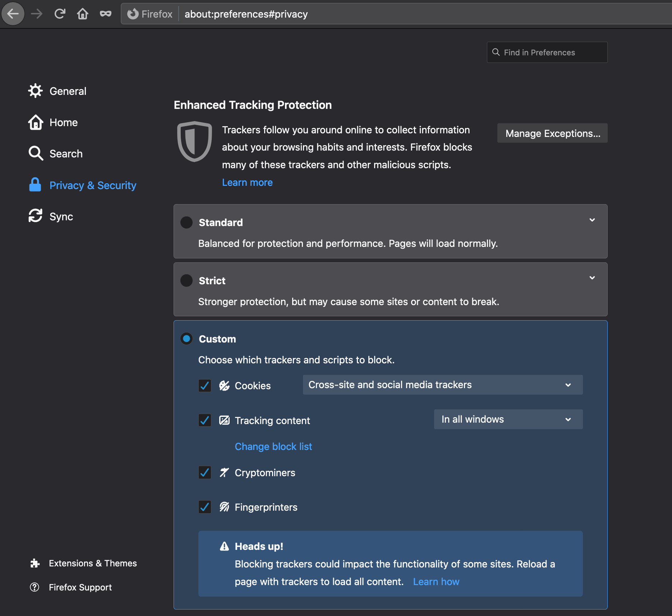The height and width of the screenshot is (616, 672).
Task: Click the Firefox logo beside the address bar
Action: click(133, 14)
